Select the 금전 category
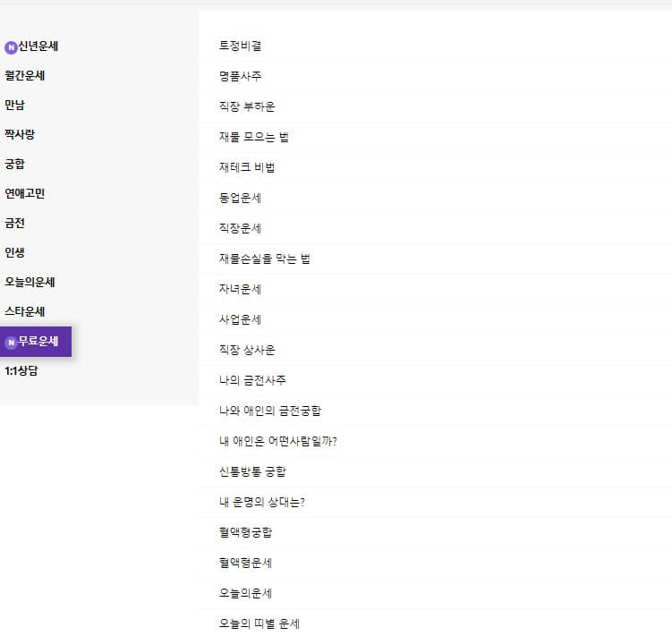Viewport: 672px width, 636px height. click(14, 224)
